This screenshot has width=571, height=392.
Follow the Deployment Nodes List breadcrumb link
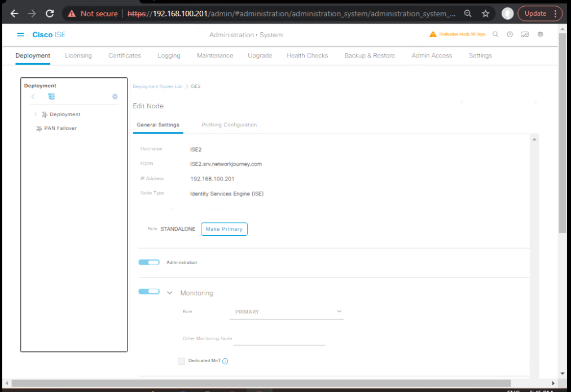(157, 86)
